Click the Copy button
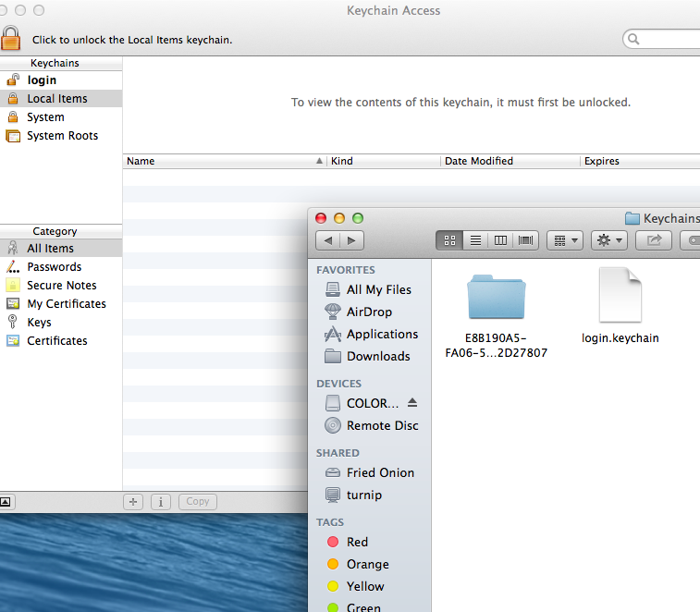This screenshot has height=612, width=700. pyautogui.click(x=198, y=502)
